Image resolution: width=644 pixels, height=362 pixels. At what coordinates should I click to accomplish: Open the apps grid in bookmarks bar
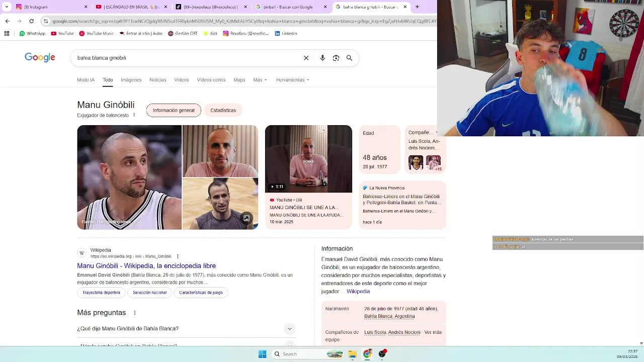[x=7, y=34]
